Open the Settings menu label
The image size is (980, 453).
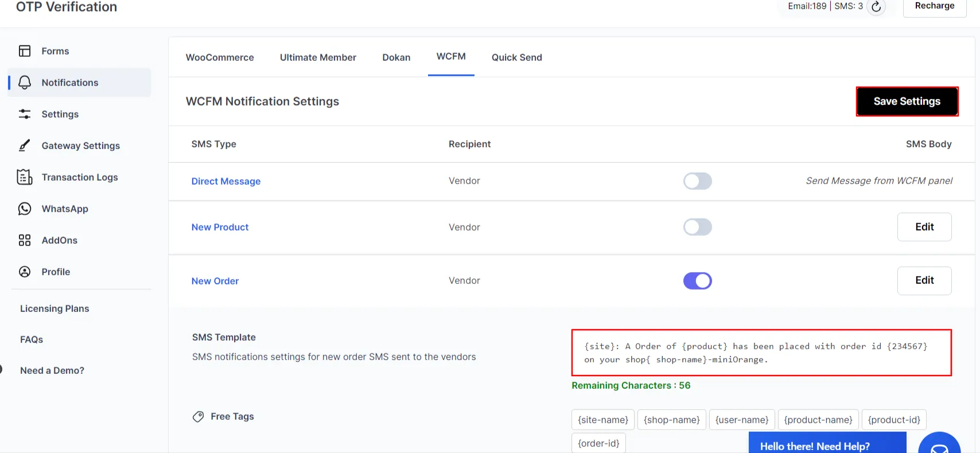[60, 114]
